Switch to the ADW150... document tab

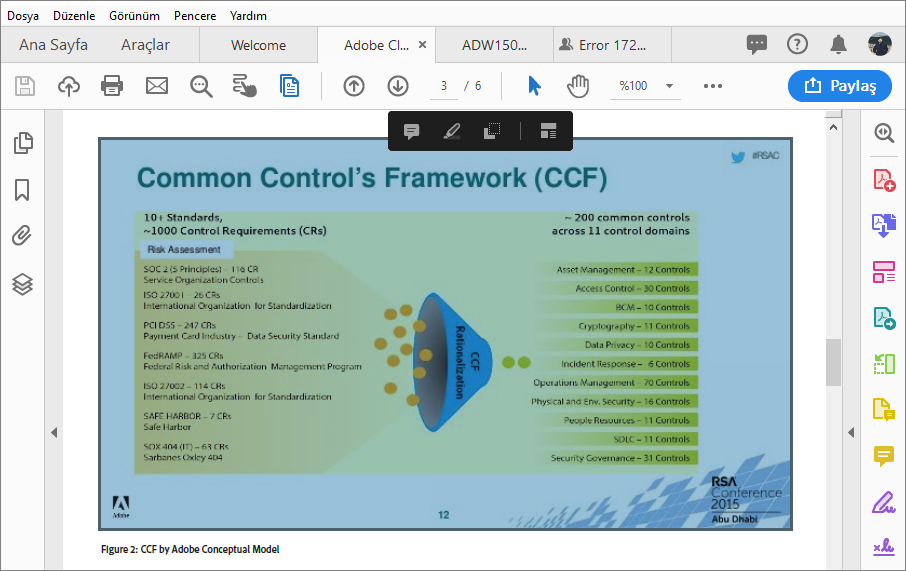point(495,45)
